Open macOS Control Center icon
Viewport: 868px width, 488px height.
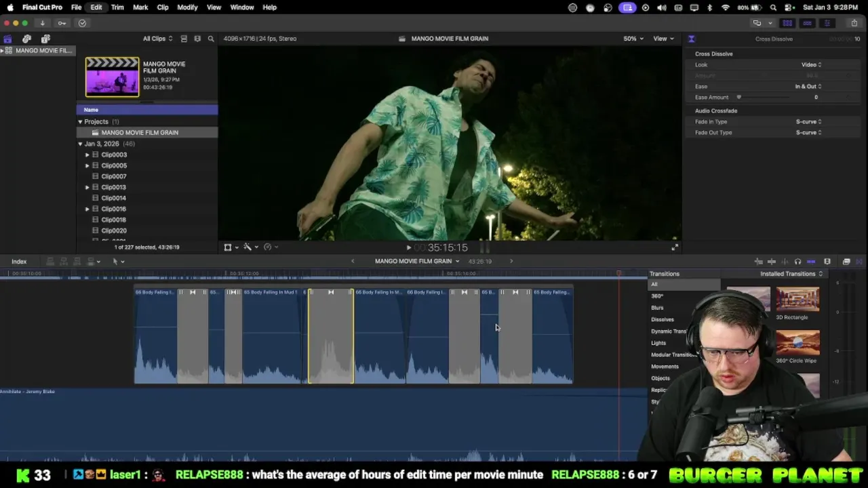click(789, 7)
